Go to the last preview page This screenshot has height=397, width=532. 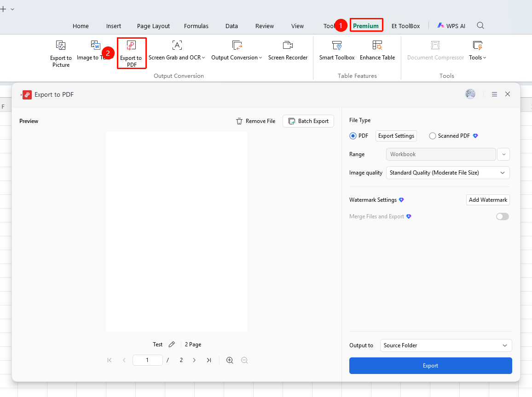pyautogui.click(x=209, y=360)
